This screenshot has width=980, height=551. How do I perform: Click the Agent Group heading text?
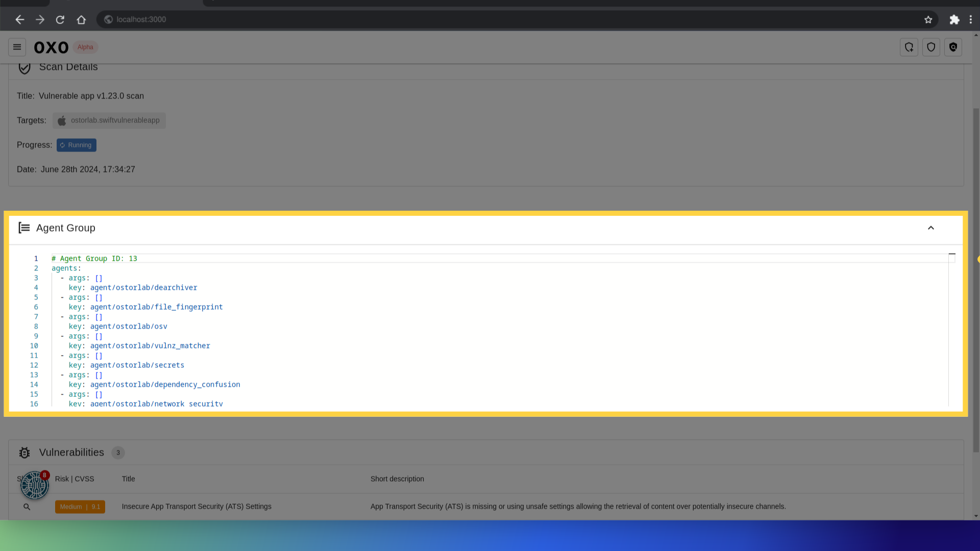tap(66, 228)
